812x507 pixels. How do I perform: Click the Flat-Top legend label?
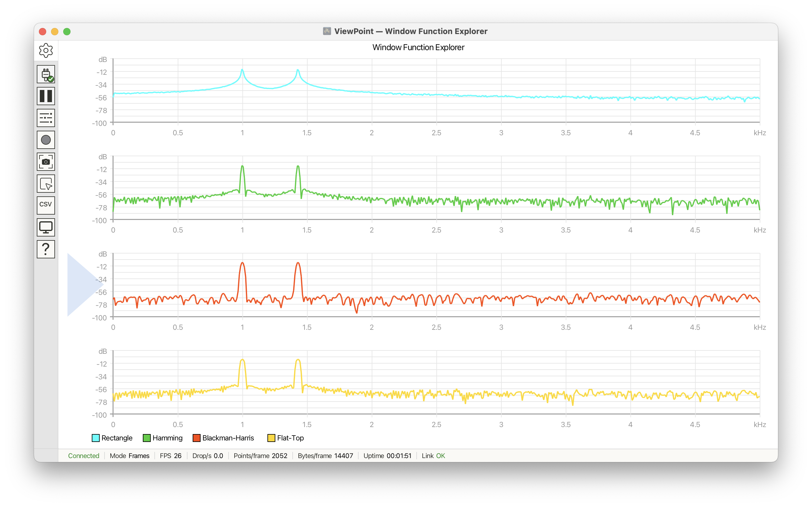(290, 438)
